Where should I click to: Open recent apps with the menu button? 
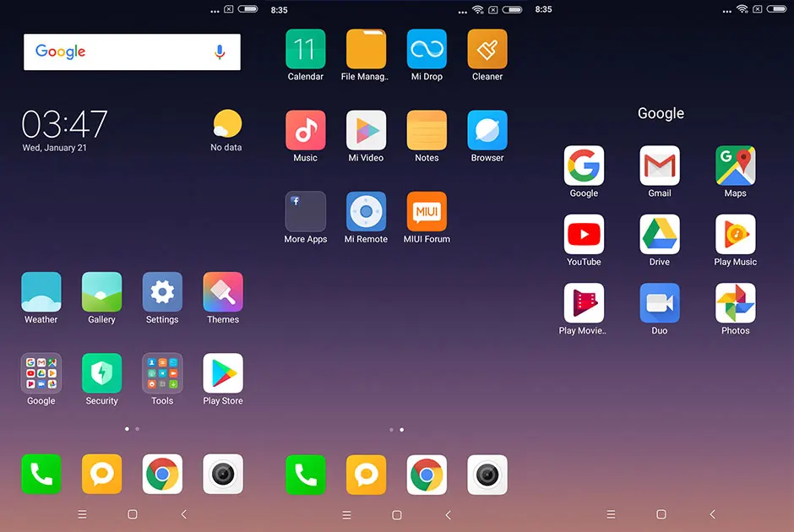(82, 513)
